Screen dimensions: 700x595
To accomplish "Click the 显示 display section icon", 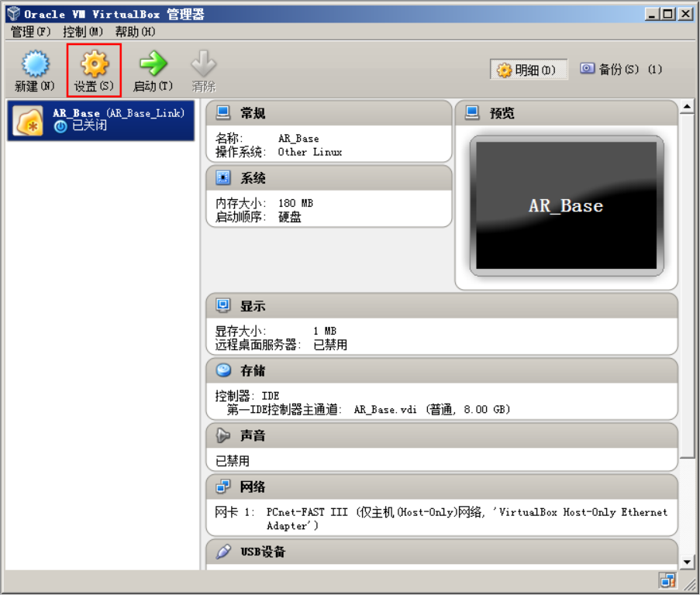I will tap(222, 305).
